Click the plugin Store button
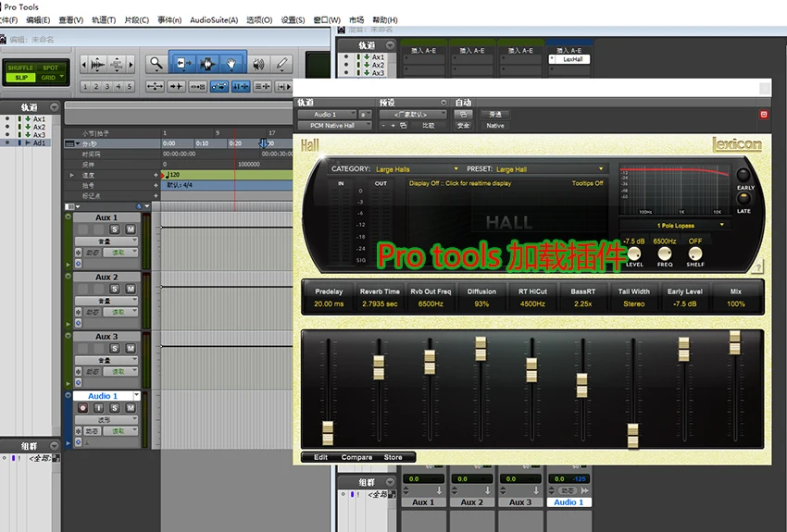This screenshot has height=532, width=787. click(x=393, y=457)
